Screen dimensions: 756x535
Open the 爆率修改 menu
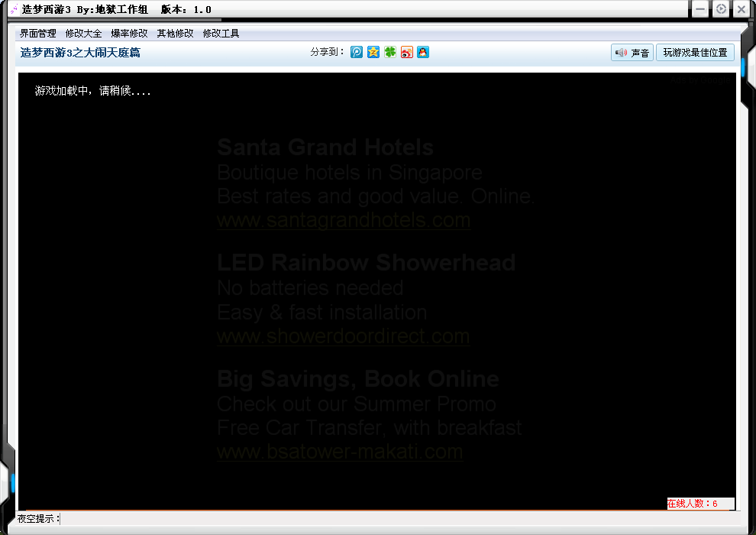pyautogui.click(x=129, y=34)
